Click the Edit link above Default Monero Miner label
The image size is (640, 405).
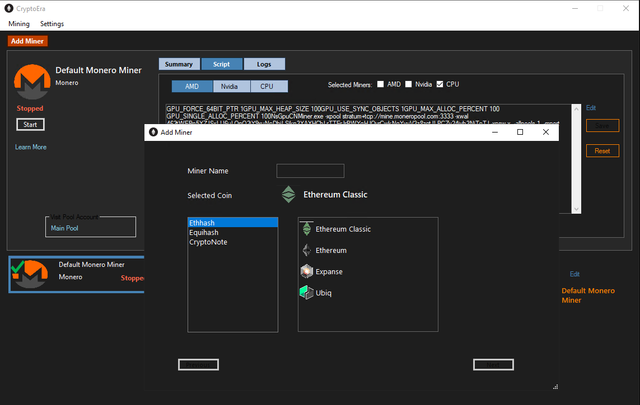[575, 274]
